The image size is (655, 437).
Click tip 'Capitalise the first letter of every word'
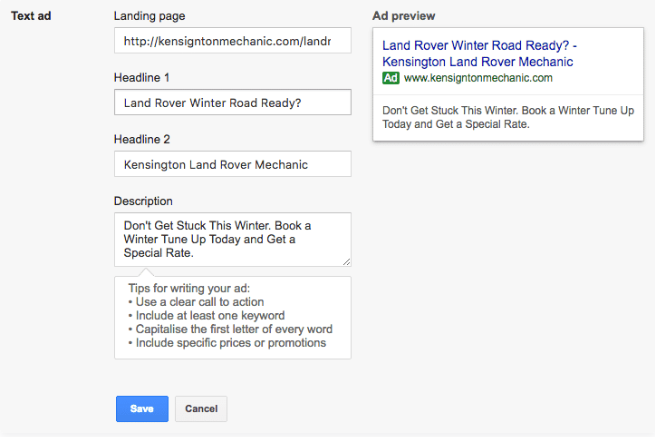231,329
